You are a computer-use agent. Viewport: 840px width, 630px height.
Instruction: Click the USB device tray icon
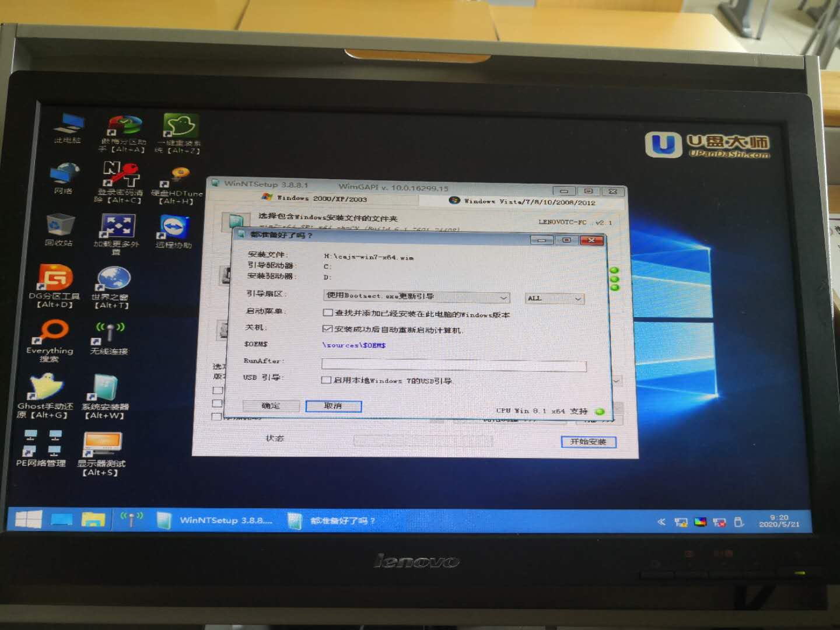coord(738,522)
